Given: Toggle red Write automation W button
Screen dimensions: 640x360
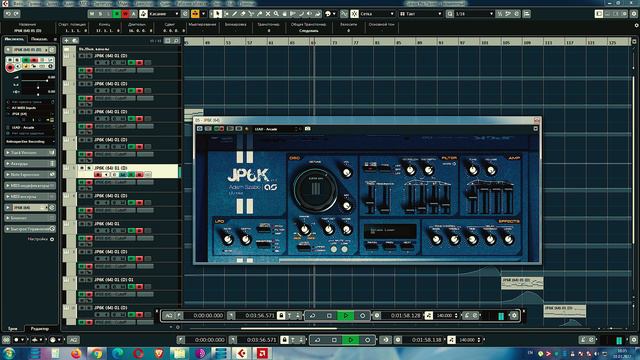Looking at the screenshot, I should pos(125,14).
